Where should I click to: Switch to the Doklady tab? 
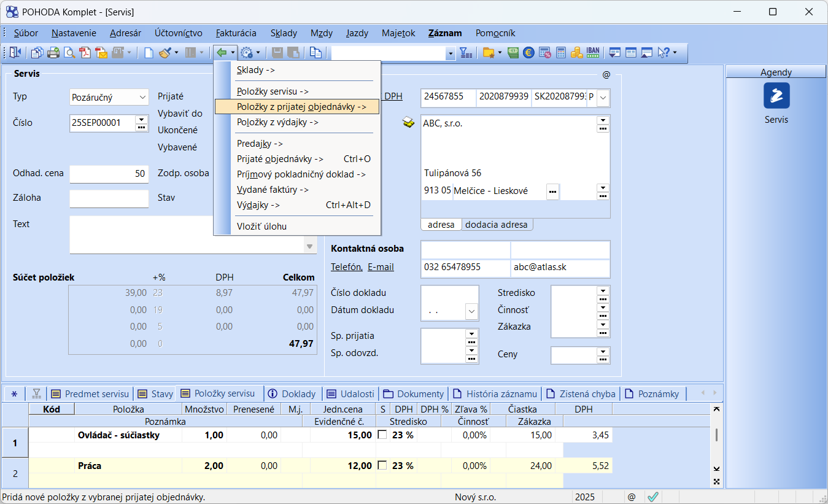pos(292,394)
